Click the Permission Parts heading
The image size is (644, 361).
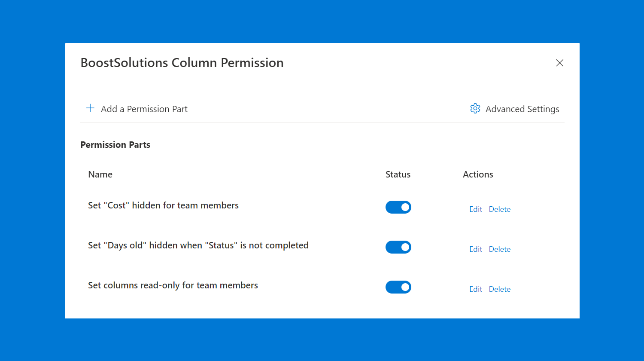click(115, 145)
